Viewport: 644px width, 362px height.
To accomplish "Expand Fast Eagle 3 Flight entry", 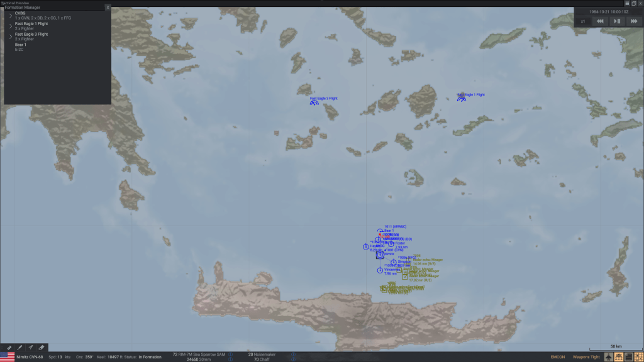I will point(10,36).
